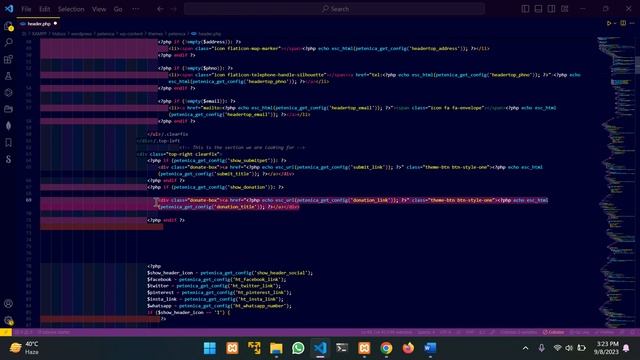
Task: Open the File menu
Action: tap(26, 9)
